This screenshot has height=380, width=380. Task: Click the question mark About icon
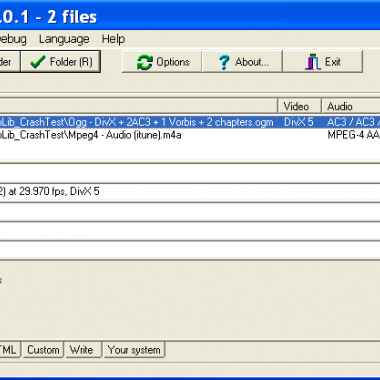point(224,62)
